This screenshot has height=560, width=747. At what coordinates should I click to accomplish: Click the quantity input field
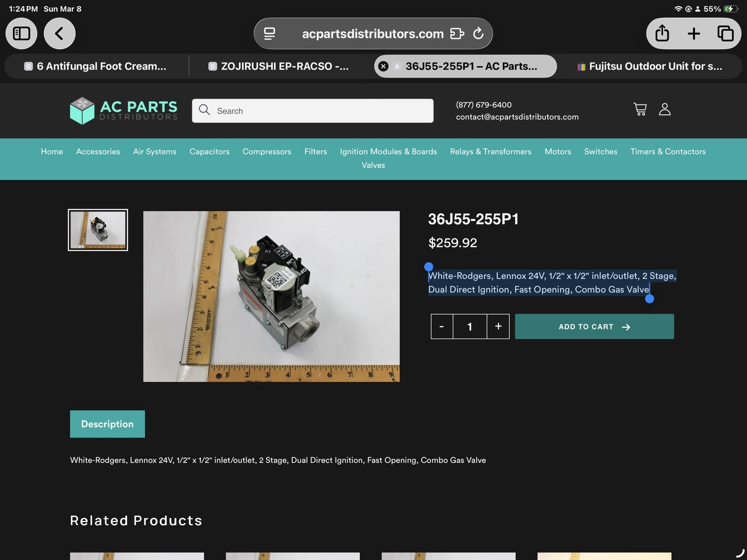tap(470, 326)
